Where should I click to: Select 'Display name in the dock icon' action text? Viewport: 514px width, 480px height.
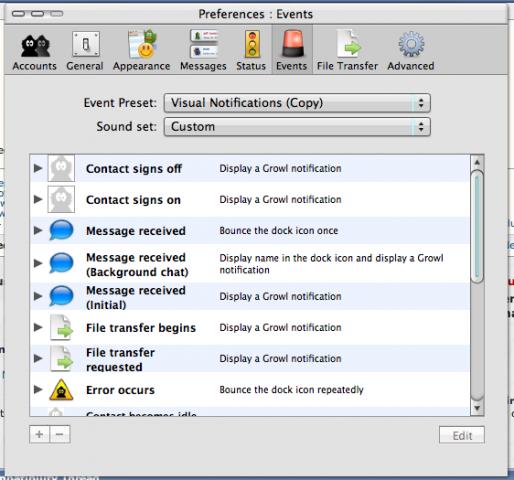tap(331, 264)
